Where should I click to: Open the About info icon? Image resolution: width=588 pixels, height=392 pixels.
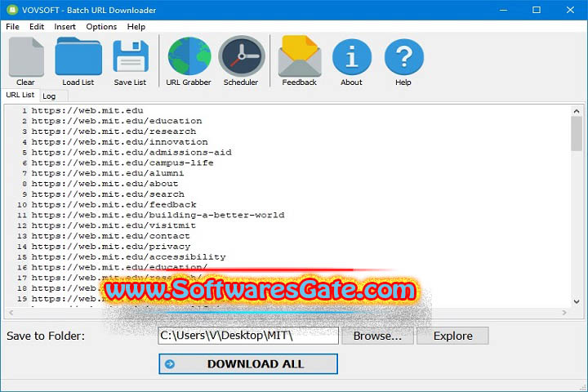pyautogui.click(x=352, y=57)
